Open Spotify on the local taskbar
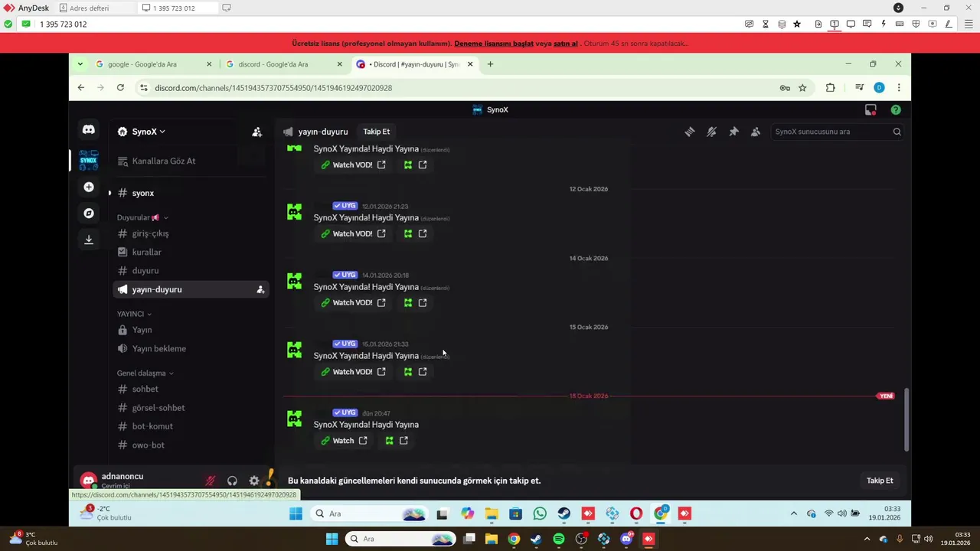The width and height of the screenshot is (980, 551). pyautogui.click(x=559, y=539)
